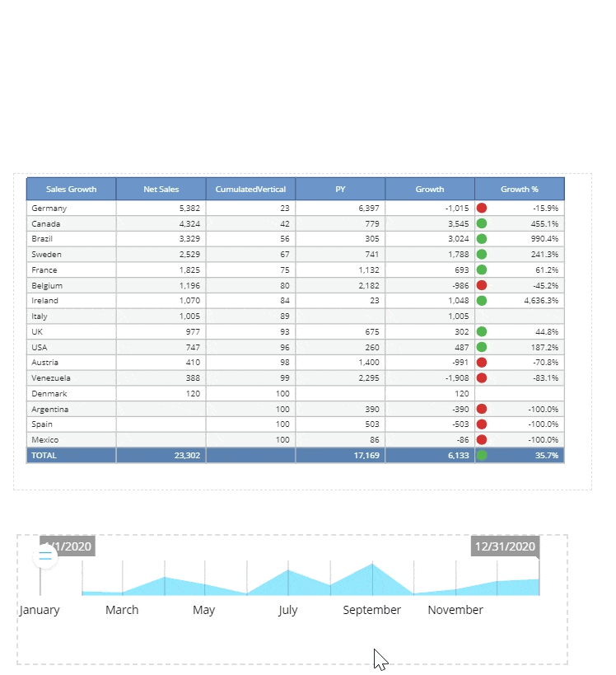The height and width of the screenshot is (675, 616).
Task: Click the green growth indicator for Canada
Action: pyautogui.click(x=482, y=223)
